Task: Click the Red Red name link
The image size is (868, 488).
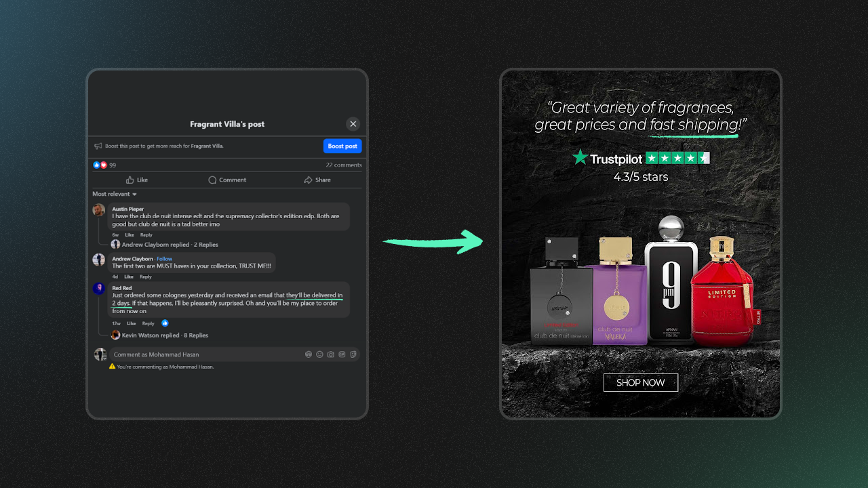Action: (x=122, y=288)
